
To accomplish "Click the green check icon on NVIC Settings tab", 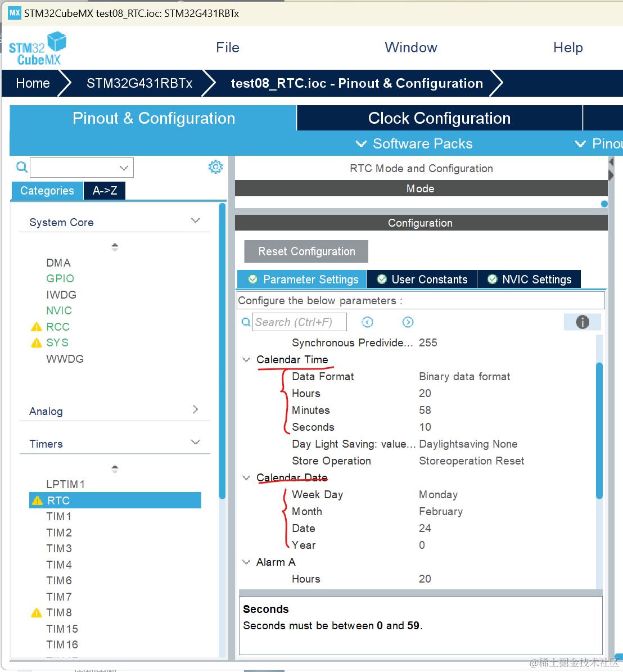I will click(x=493, y=279).
